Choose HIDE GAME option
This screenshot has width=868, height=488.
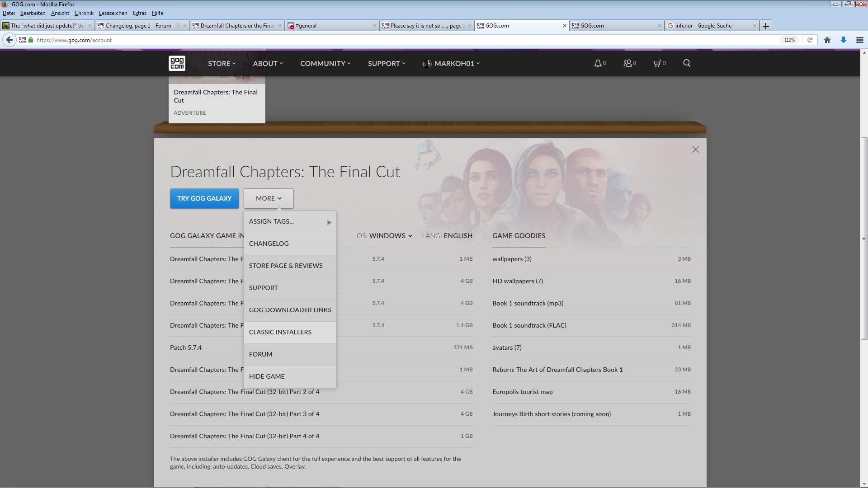[290, 376]
